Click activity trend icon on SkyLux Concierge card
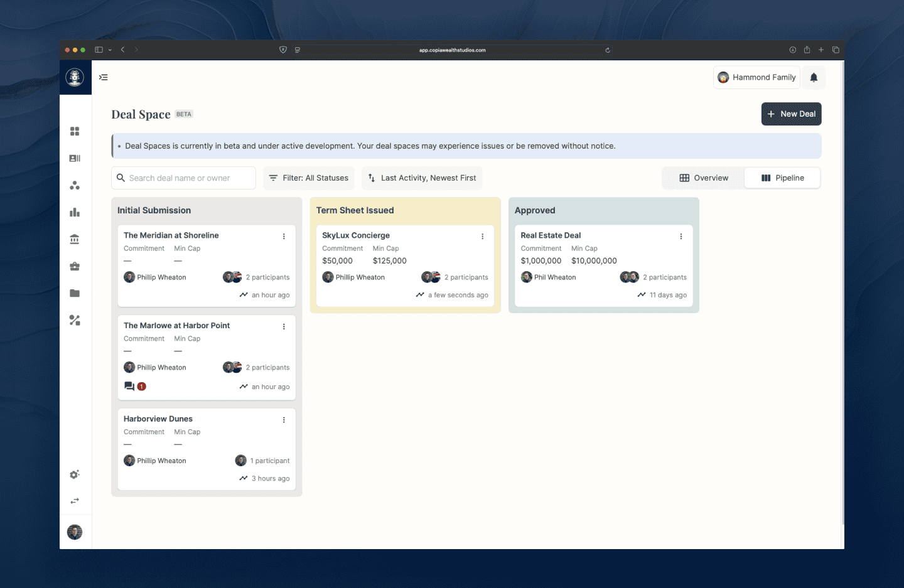 (420, 295)
